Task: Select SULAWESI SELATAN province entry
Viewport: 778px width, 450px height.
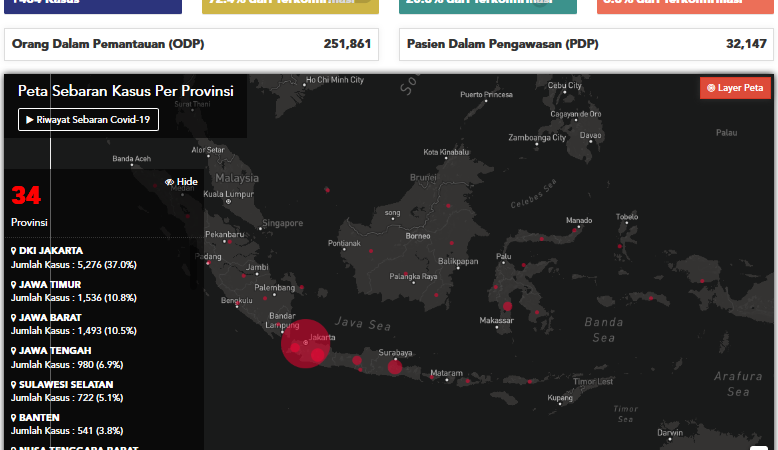Action: tap(66, 385)
